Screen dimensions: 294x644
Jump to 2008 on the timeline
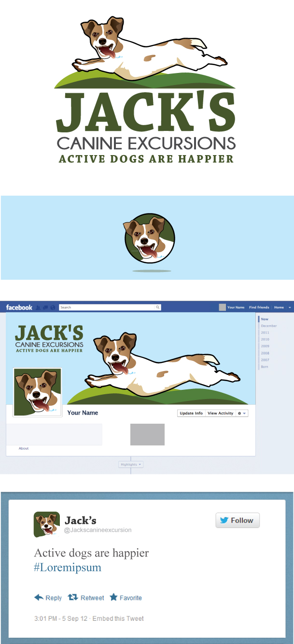tap(265, 353)
